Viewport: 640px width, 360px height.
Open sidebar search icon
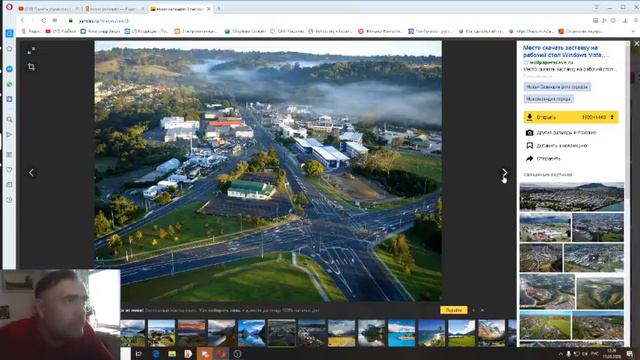click(9, 120)
